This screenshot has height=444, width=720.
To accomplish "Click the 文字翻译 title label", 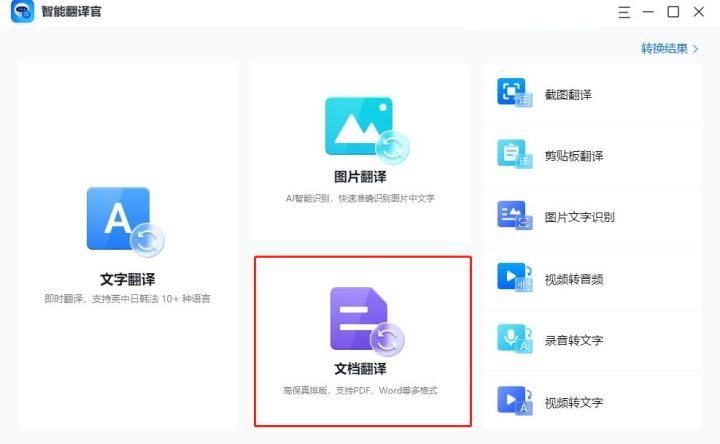I will pyautogui.click(x=127, y=279).
